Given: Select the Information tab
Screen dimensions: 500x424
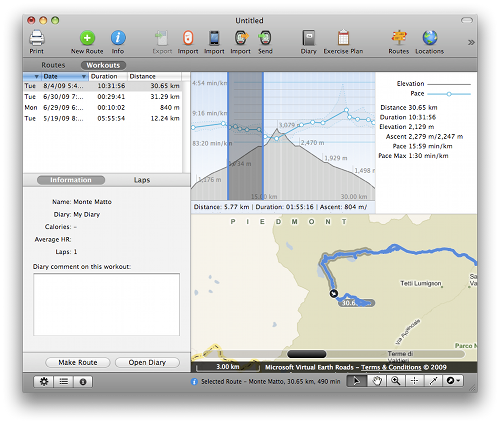Looking at the screenshot, I should pyautogui.click(x=71, y=180).
